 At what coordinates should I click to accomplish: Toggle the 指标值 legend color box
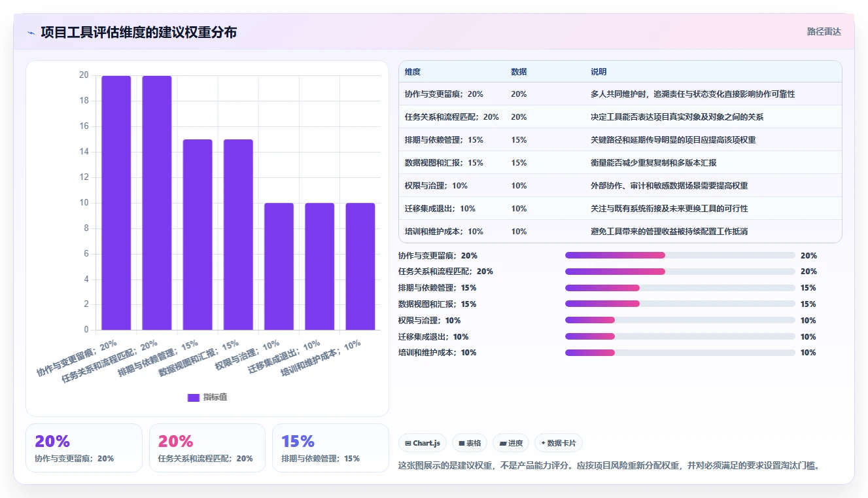pyautogui.click(x=193, y=397)
